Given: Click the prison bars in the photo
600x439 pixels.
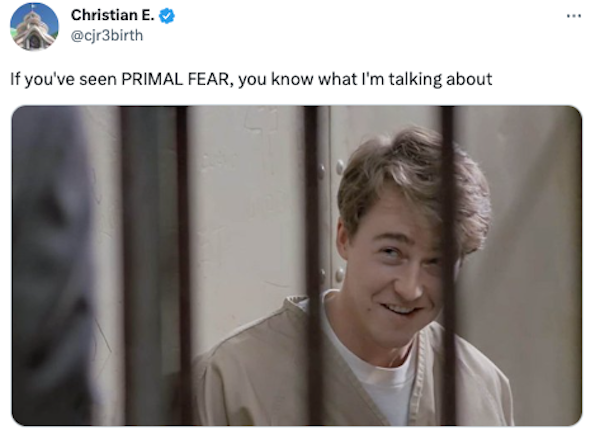Looking at the screenshot, I should (x=184, y=260).
